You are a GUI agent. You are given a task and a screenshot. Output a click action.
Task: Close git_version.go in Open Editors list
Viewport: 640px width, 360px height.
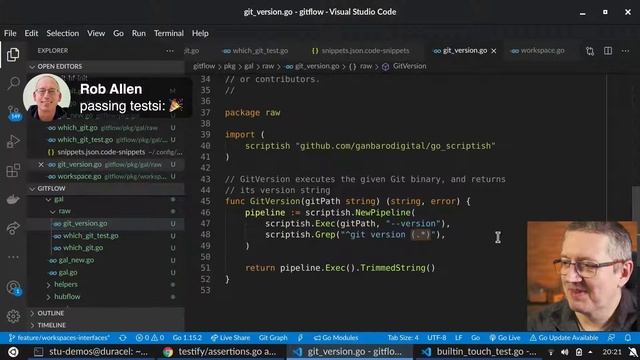tap(41, 164)
